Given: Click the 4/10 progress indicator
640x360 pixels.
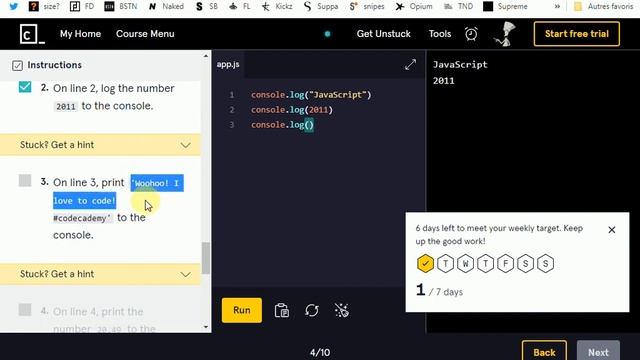Looking at the screenshot, I should click(320, 352).
